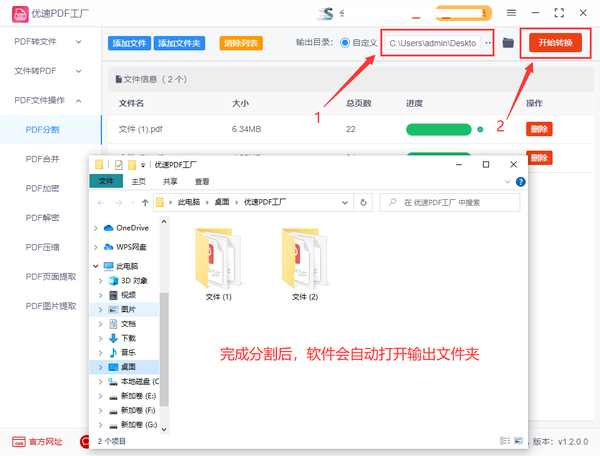Click the quick access new folder icon
The image size is (600, 456).
(x=132, y=165)
